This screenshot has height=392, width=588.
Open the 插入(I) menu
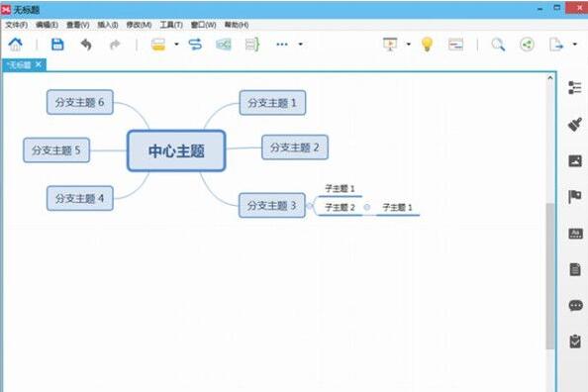pyautogui.click(x=108, y=25)
